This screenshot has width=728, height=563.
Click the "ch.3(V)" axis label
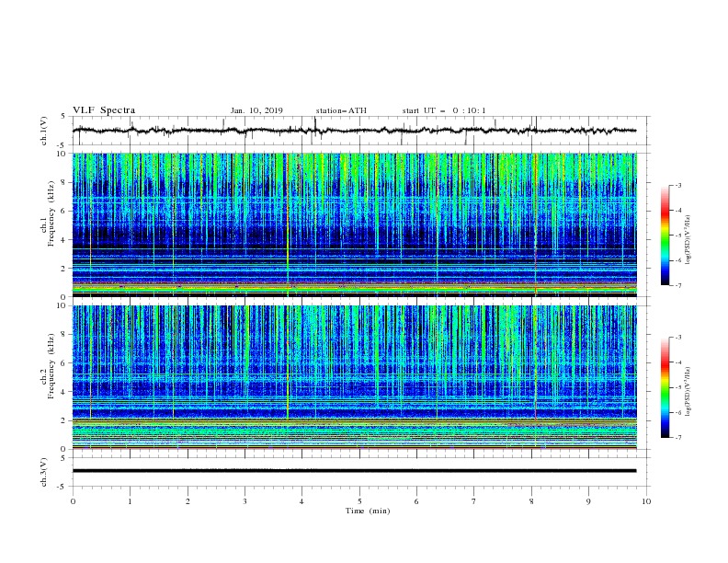[x=44, y=472]
